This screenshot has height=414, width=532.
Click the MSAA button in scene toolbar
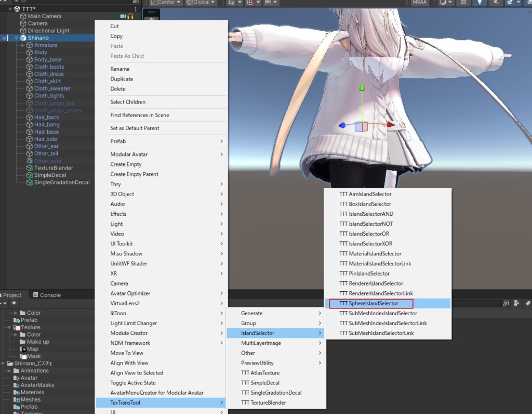point(419,2)
